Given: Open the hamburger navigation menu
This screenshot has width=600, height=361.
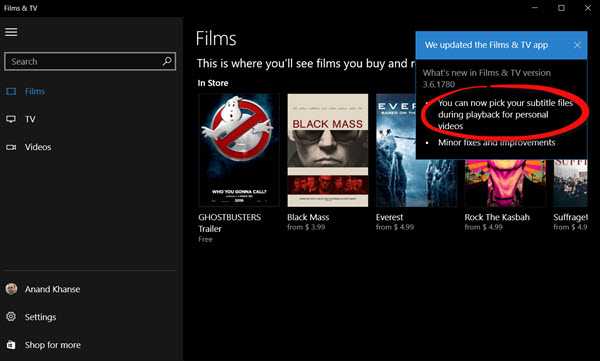Looking at the screenshot, I should point(11,32).
